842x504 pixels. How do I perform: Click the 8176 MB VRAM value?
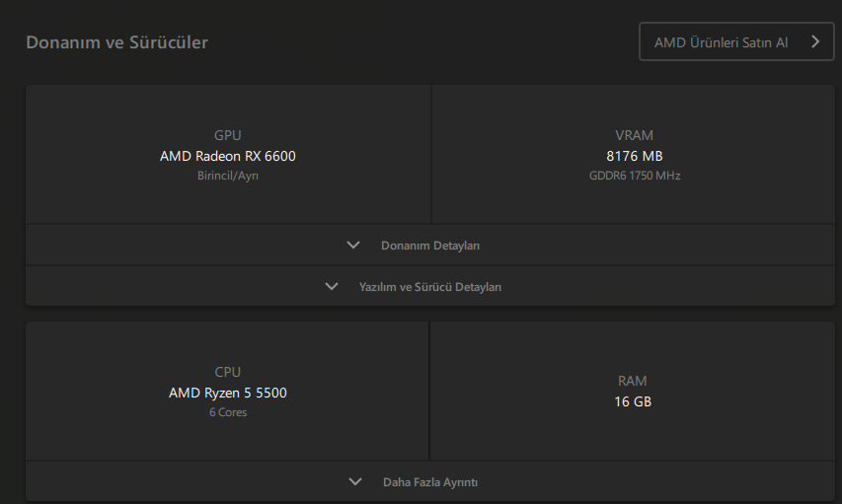click(x=634, y=156)
